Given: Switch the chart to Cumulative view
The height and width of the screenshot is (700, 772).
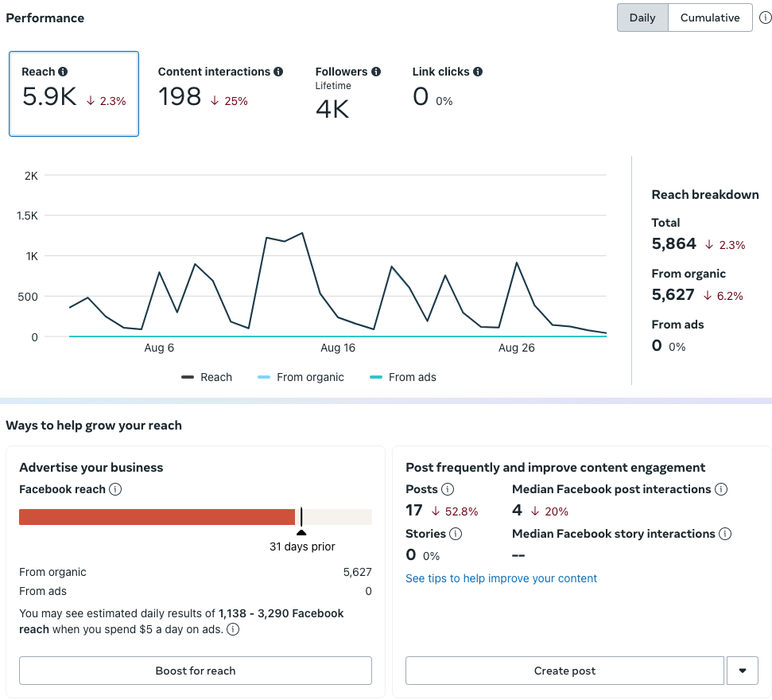Looking at the screenshot, I should coord(710,17).
